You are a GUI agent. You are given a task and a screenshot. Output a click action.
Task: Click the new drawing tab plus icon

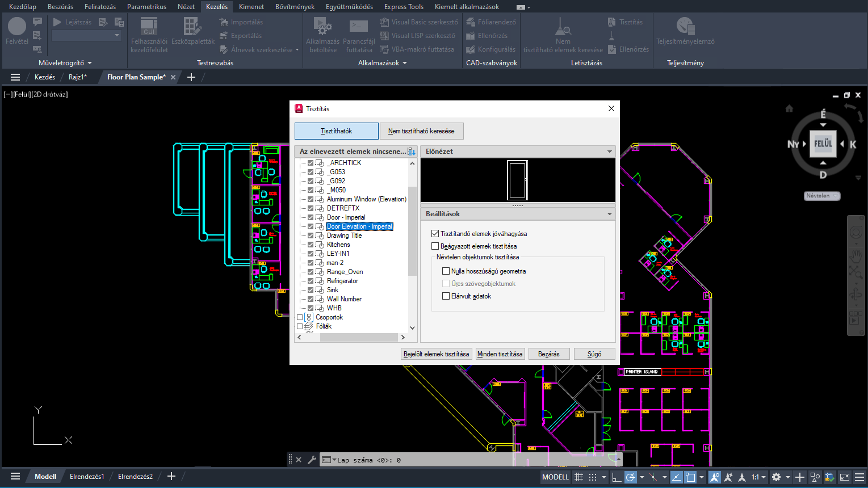191,77
